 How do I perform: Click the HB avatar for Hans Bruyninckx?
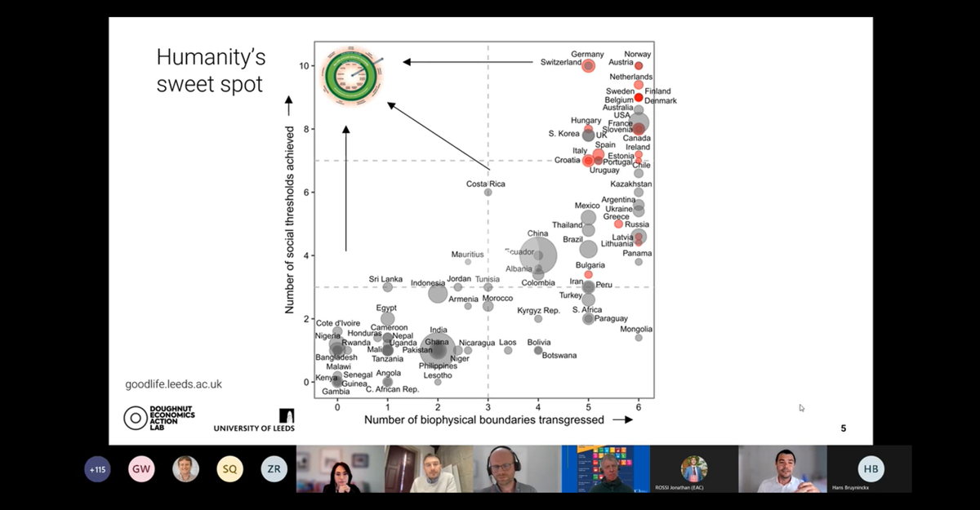click(871, 469)
